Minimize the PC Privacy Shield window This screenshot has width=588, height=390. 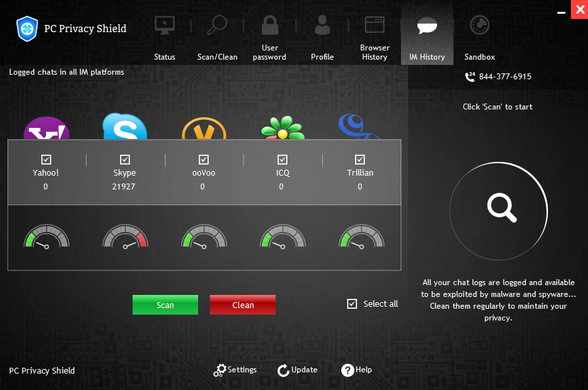click(561, 12)
